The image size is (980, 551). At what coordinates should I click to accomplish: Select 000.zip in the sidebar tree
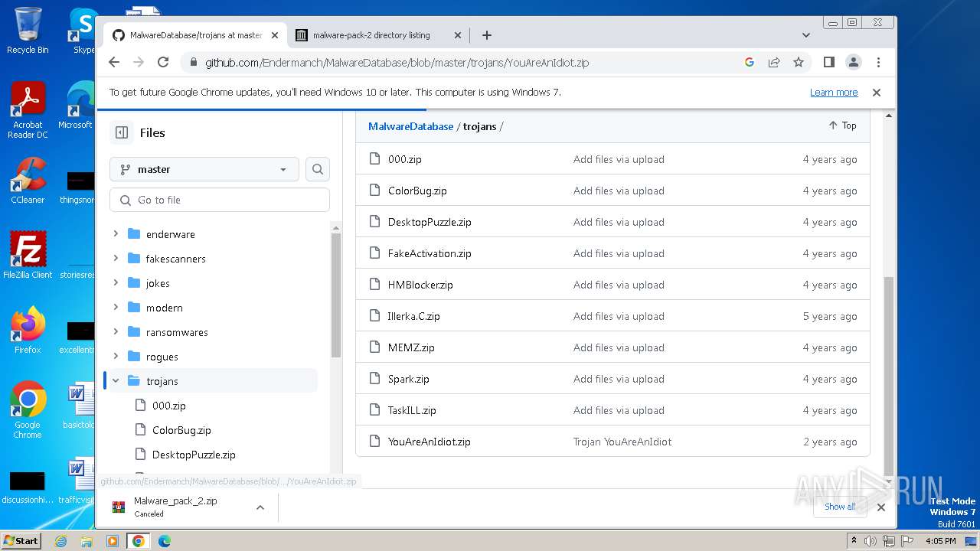click(168, 406)
